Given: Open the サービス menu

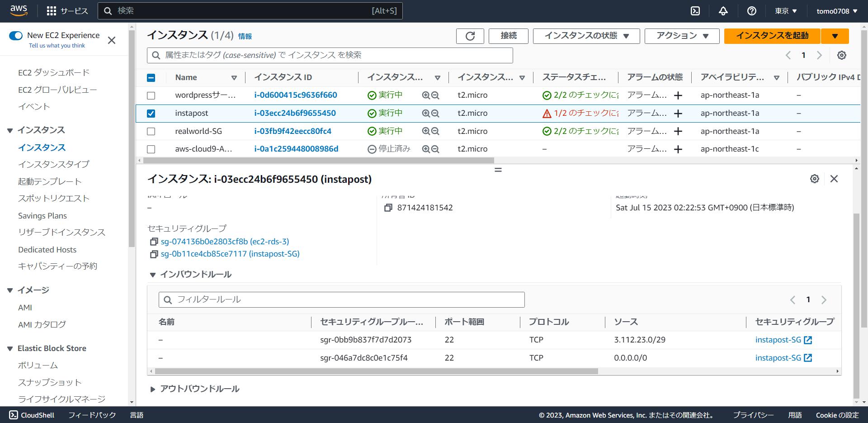Looking at the screenshot, I should pyautogui.click(x=67, y=11).
